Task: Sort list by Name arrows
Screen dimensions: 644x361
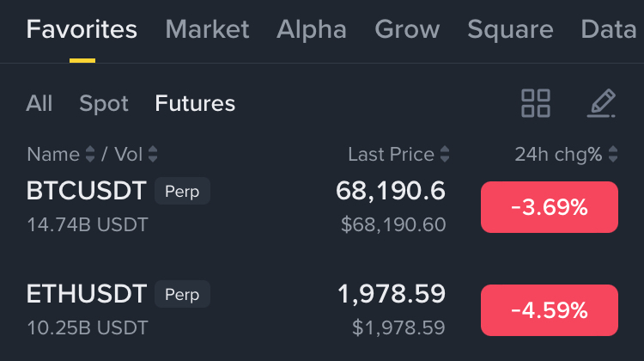Action: pyautogui.click(x=89, y=155)
